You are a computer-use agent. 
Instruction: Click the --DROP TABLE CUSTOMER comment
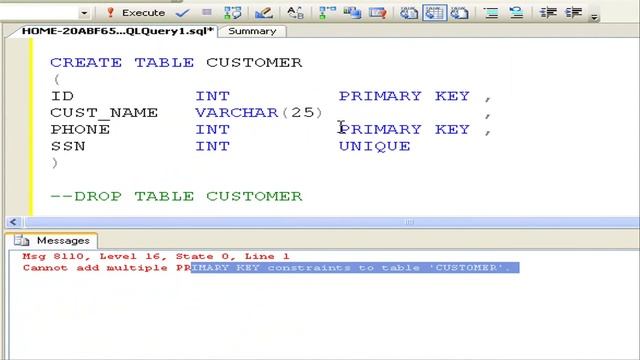[176, 196]
